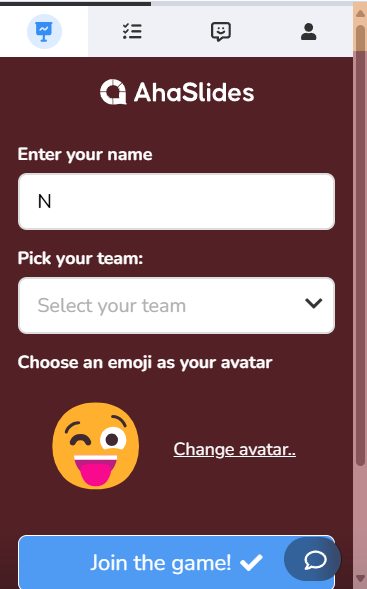Click the checkmark on Join the game
Viewport: 367px width, 589px height.
(251, 562)
